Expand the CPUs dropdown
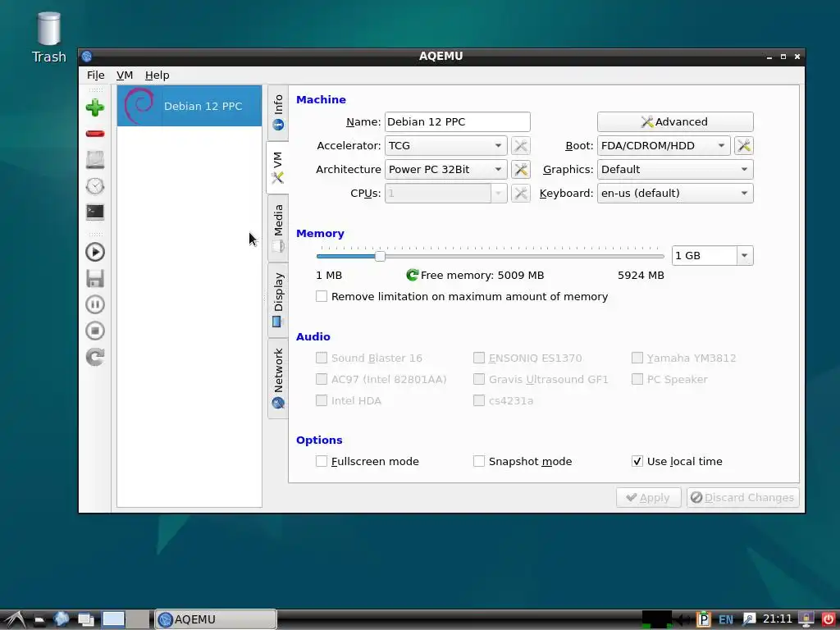 pyautogui.click(x=445, y=193)
